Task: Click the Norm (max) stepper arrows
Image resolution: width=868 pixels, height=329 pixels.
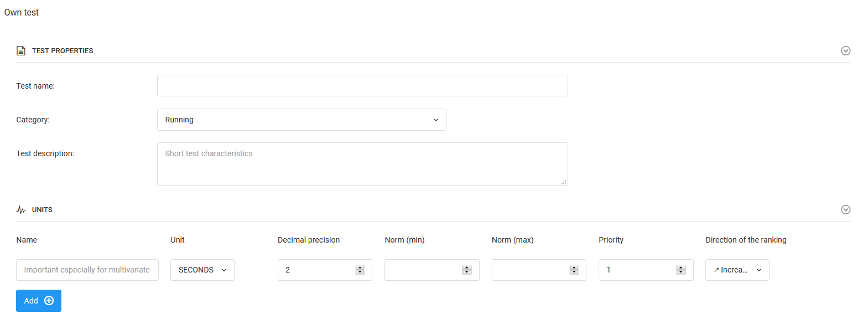Action: [x=574, y=270]
